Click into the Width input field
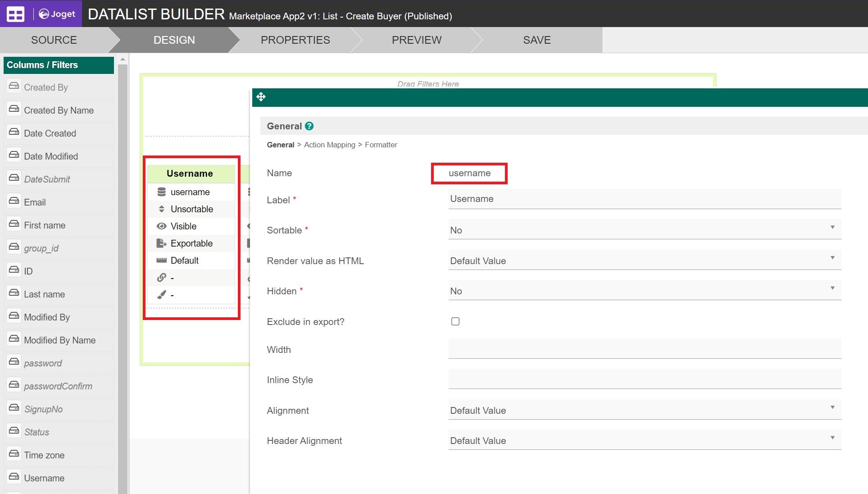The height and width of the screenshot is (494, 868). pos(644,349)
